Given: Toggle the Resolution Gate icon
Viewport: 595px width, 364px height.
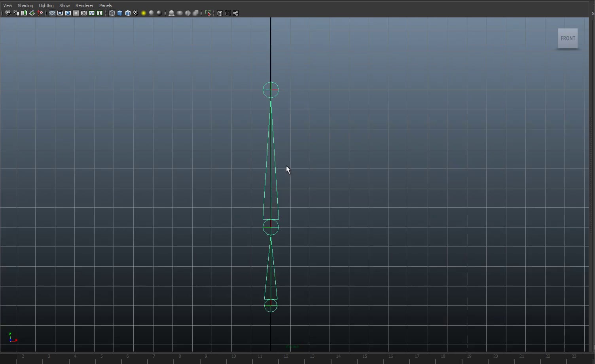Looking at the screenshot, I should tap(68, 13).
